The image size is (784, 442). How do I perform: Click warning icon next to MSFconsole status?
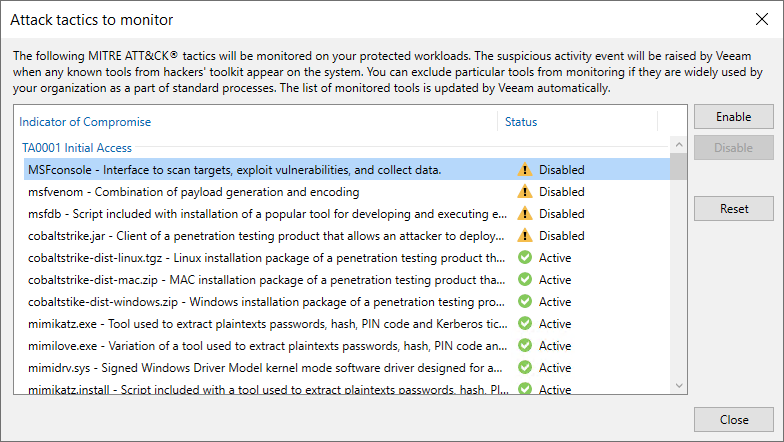pos(525,170)
